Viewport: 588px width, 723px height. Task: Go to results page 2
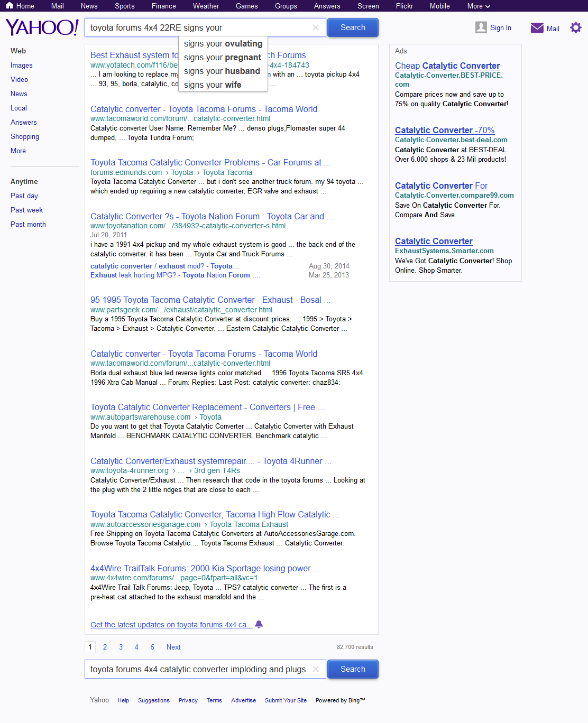(x=105, y=647)
